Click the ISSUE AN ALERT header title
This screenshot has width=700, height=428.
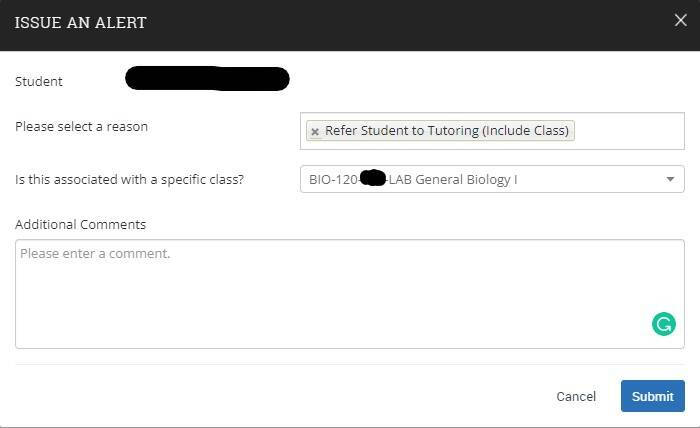(x=80, y=22)
